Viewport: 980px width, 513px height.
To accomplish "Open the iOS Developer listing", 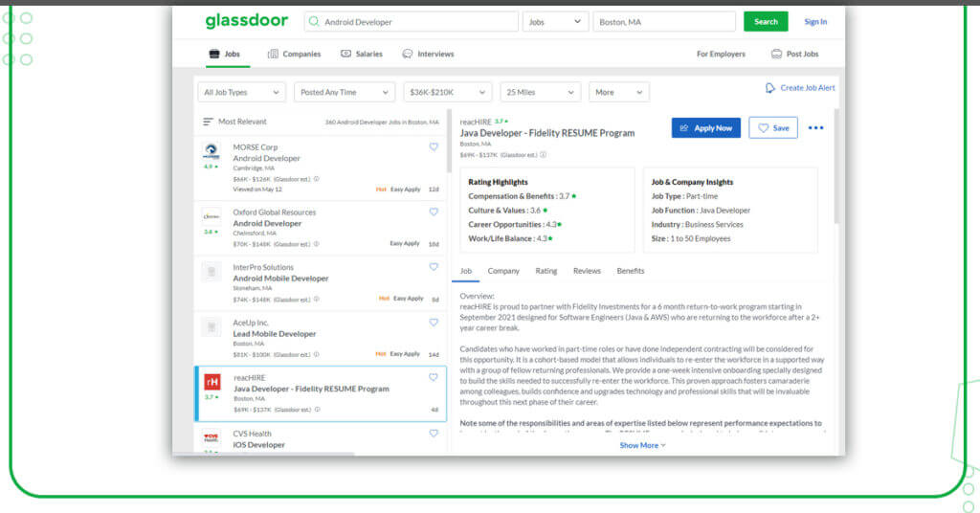I will (x=258, y=445).
